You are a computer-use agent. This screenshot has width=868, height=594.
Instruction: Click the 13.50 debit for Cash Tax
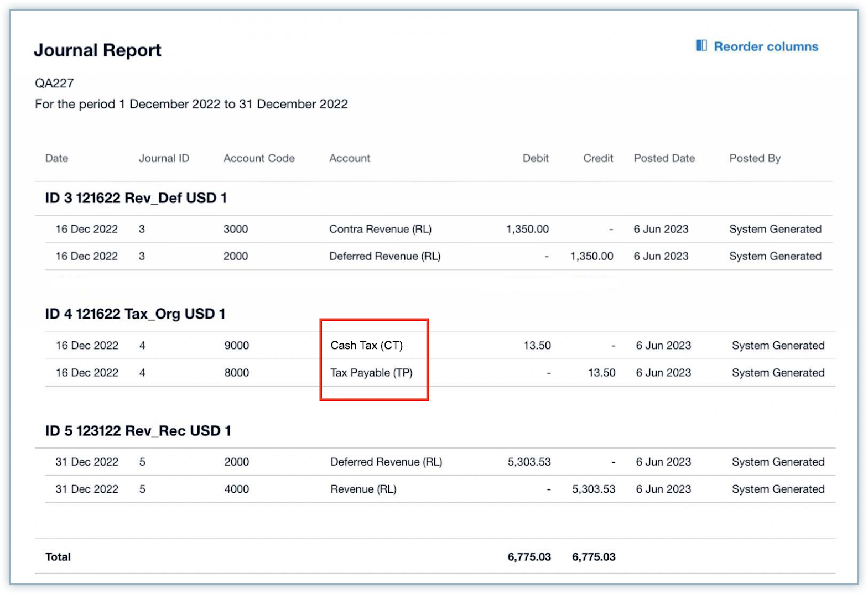pyautogui.click(x=537, y=346)
